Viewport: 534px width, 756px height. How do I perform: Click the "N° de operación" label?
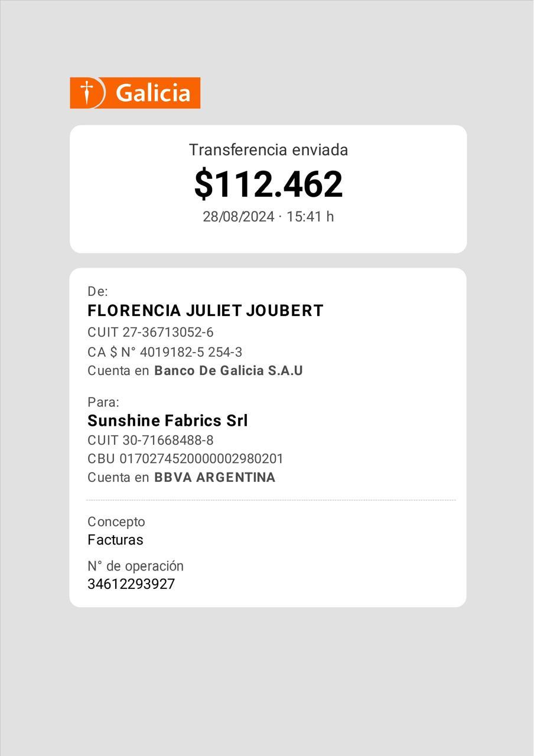[x=136, y=566]
